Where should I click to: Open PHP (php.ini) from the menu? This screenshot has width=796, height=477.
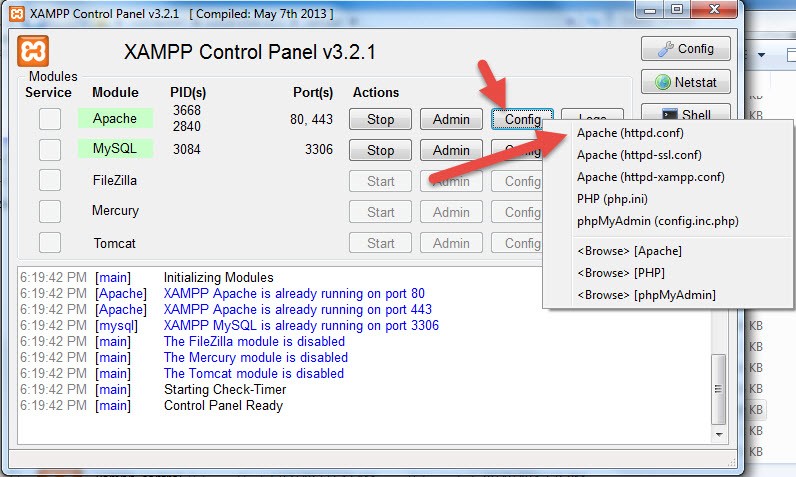click(x=614, y=199)
